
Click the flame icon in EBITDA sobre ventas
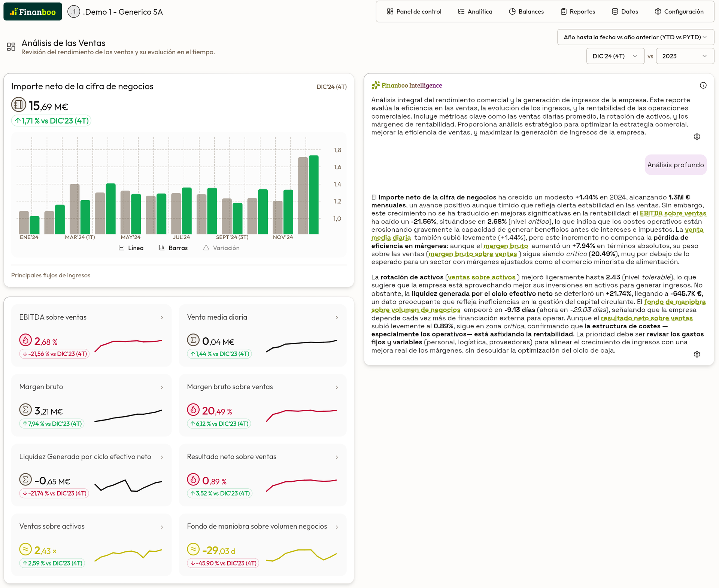click(x=25, y=340)
